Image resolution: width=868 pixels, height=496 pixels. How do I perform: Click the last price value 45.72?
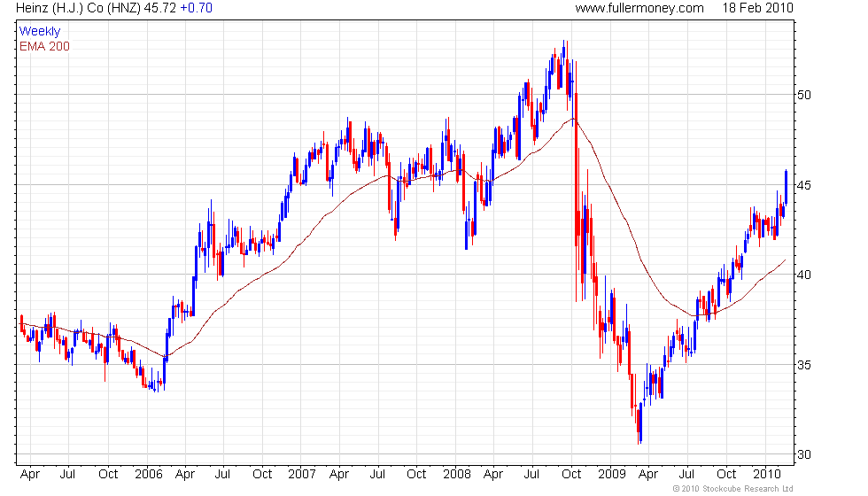[x=160, y=8]
